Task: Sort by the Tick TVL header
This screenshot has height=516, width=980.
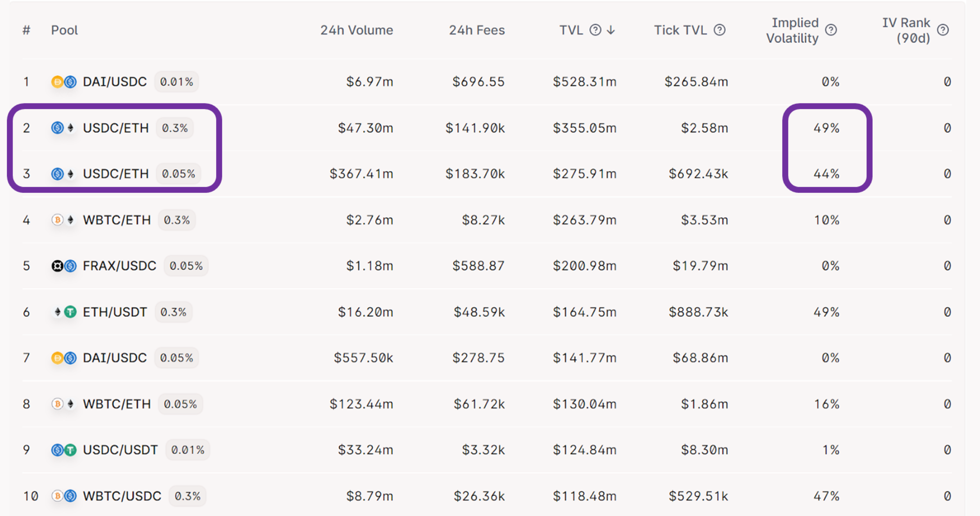Action: [x=680, y=30]
